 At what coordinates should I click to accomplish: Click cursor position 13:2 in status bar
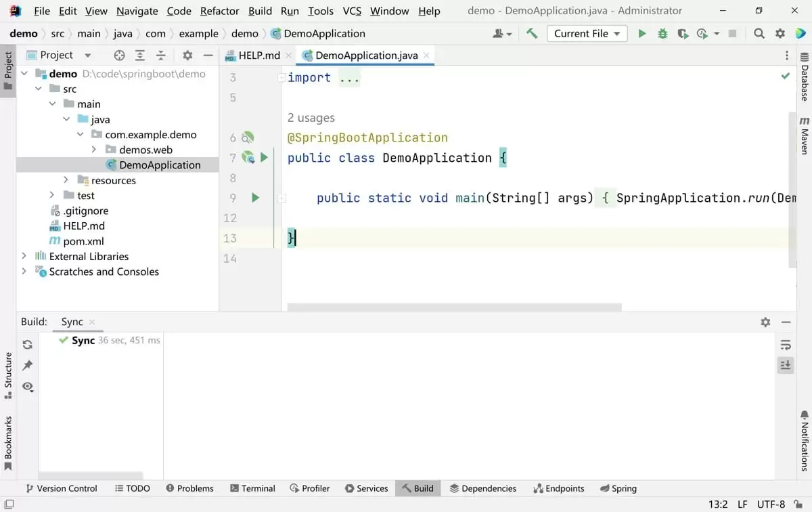point(718,504)
